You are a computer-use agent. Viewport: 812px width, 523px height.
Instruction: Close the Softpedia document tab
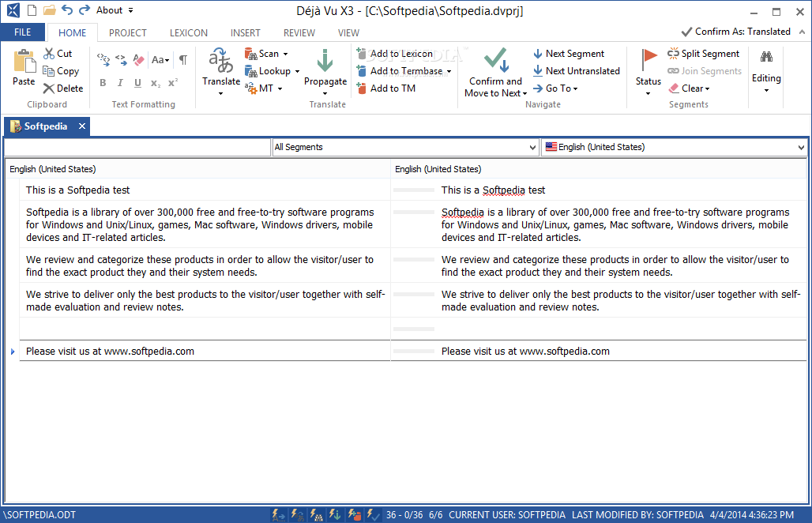tap(82, 126)
